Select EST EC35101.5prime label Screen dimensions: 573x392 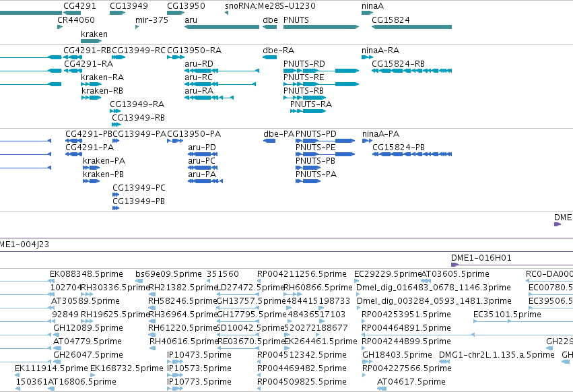coord(507,315)
